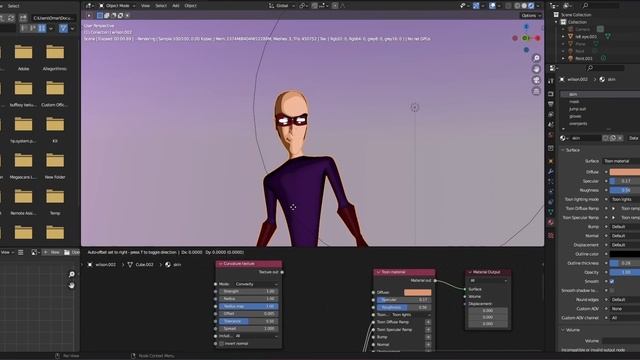The height and width of the screenshot is (360, 640).
Task: Click the New material copy icon button
Action: pyautogui.click(x=613, y=138)
